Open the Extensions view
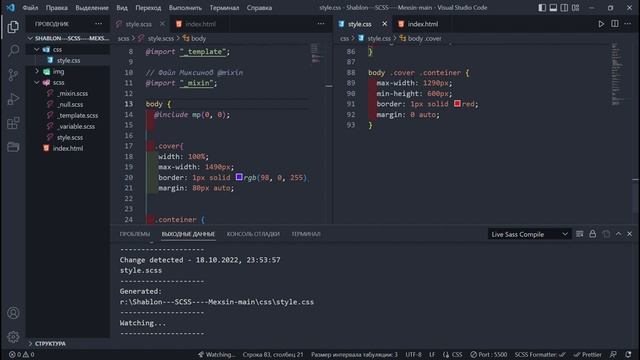The height and width of the screenshot is (360, 640). point(13,123)
